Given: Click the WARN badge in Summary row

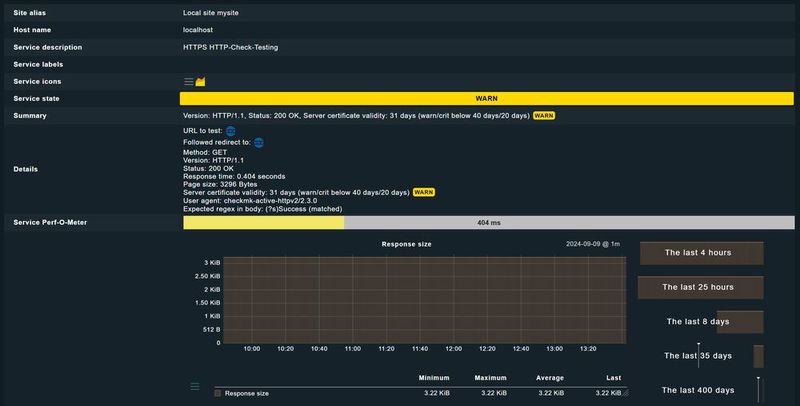Looking at the screenshot, I should (544, 116).
